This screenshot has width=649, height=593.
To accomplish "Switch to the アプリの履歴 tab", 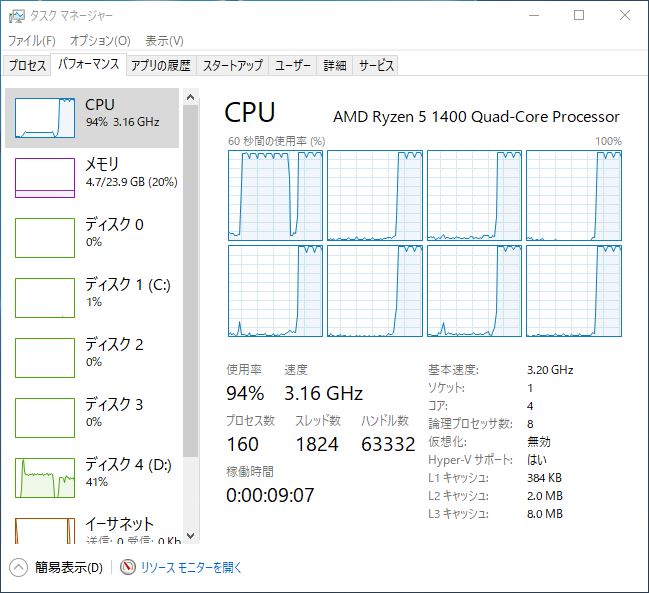I will 161,65.
